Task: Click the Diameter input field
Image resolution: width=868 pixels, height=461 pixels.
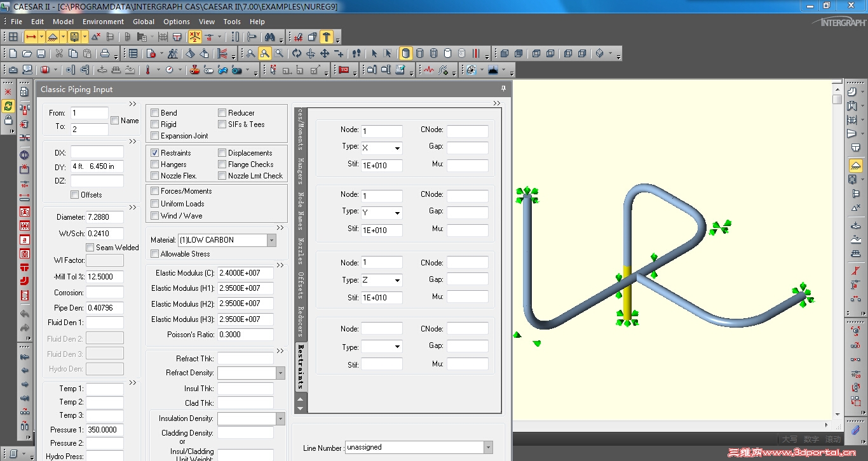Action: (x=105, y=217)
